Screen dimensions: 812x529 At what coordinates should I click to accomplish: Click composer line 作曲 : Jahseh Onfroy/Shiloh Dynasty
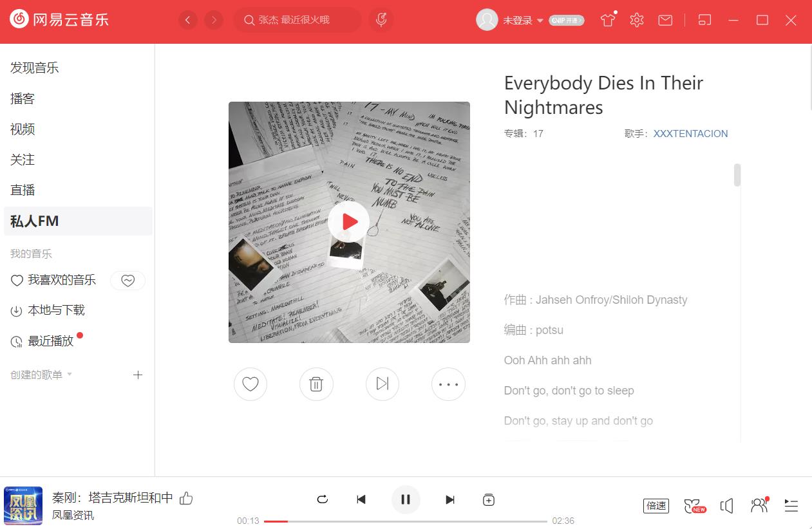tap(596, 300)
